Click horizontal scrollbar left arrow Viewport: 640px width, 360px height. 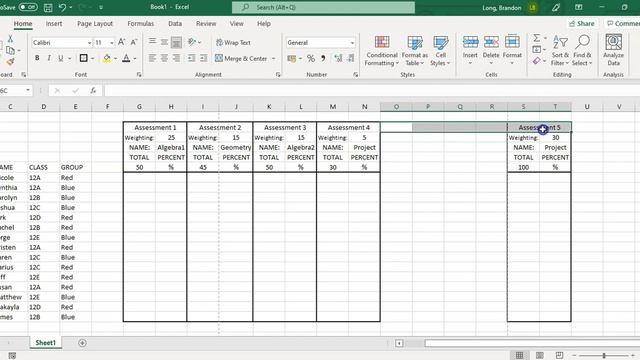pyautogui.click(x=399, y=343)
